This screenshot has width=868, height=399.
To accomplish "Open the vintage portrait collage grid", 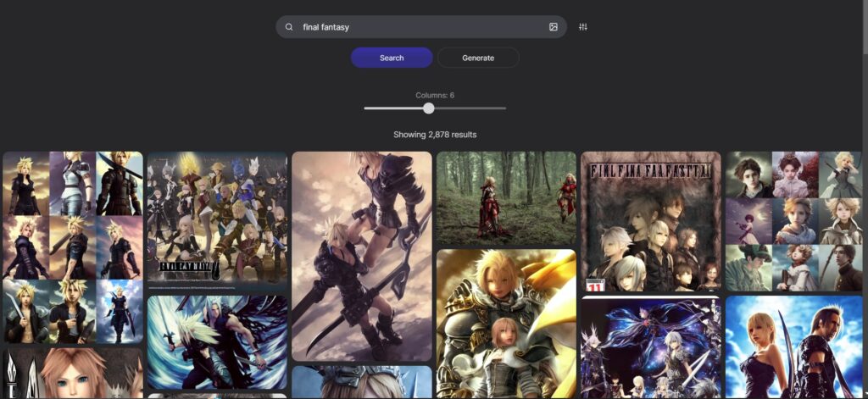I will pyautogui.click(x=794, y=221).
